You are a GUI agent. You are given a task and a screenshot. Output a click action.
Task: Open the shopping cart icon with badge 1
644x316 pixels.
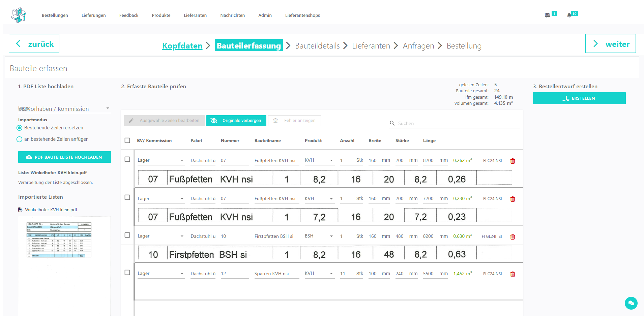pyautogui.click(x=547, y=15)
